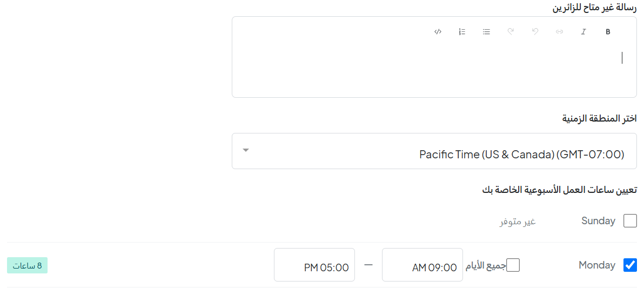Insert a bulleted list in the editor
This screenshot has height=288, width=644.
(486, 32)
